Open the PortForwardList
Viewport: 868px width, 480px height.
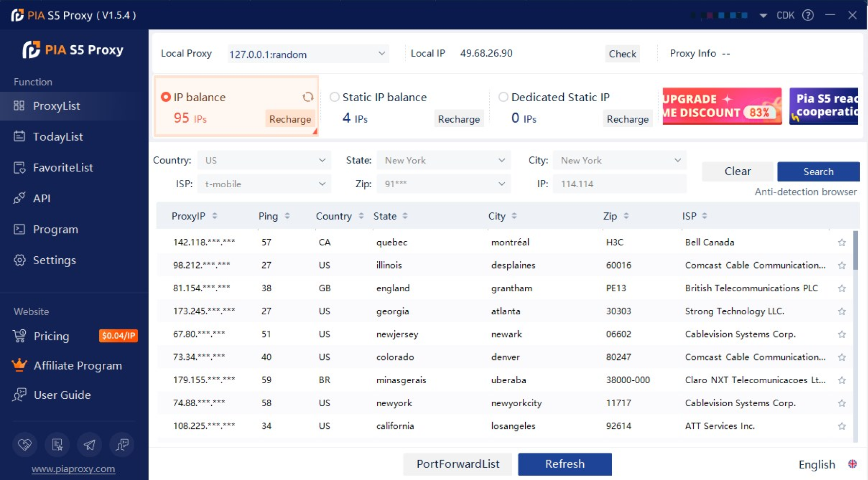458,464
